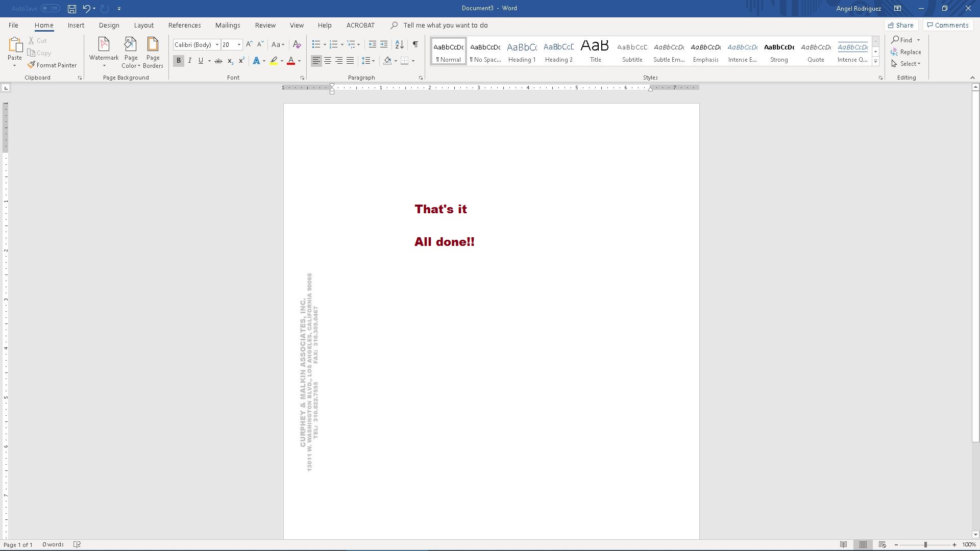Switch to the References tab
The width and height of the screenshot is (980, 551).
pos(184,25)
